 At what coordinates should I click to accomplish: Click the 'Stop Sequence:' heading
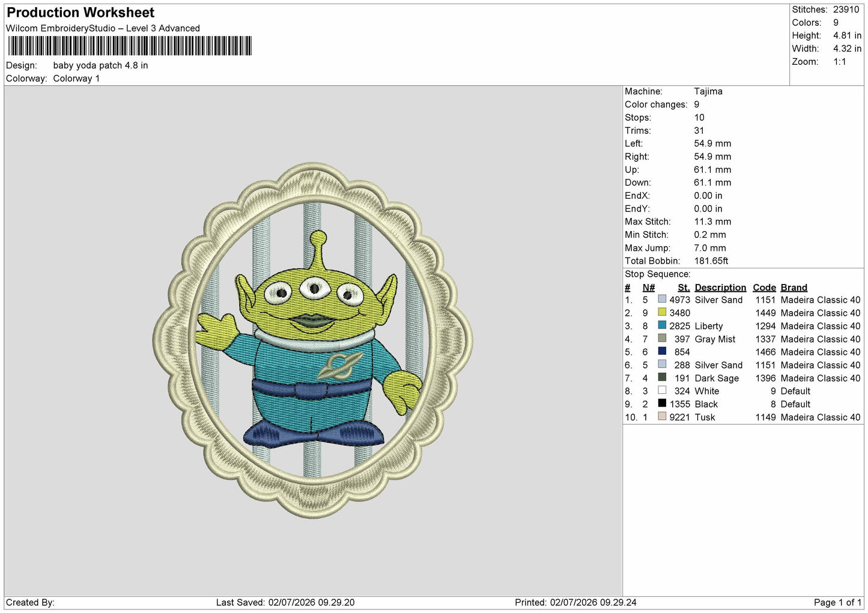point(658,274)
